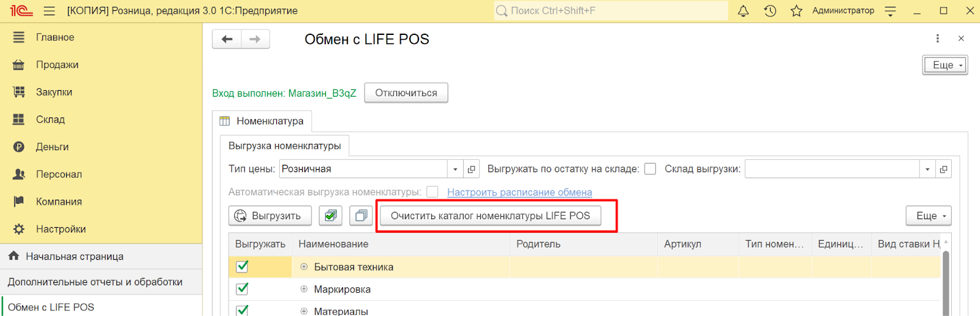Toggle Автоматическая выгрузка номенклатуры checkbox

click(x=432, y=192)
